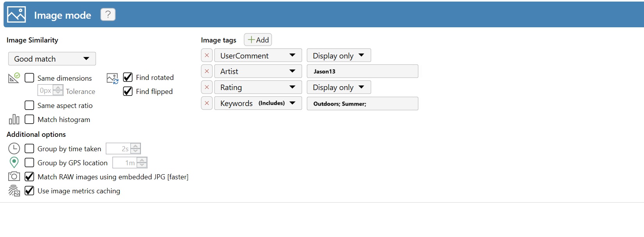
Task: Tick the Match histogram checkbox
Action: click(x=29, y=119)
